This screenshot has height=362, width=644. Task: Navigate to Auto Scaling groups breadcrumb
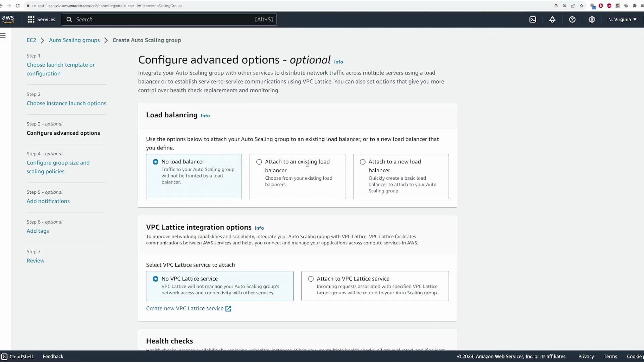click(74, 40)
